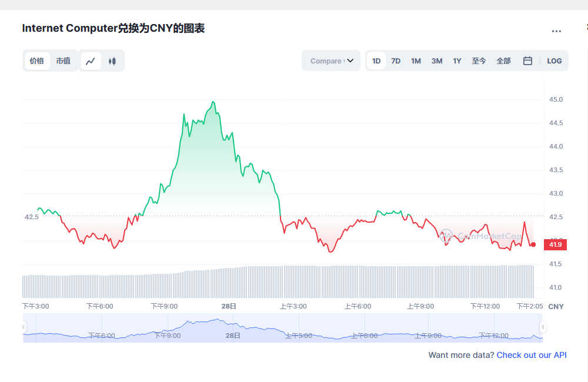Viewport: 588px width, 382px height.
Task: Open the calendar date range picker
Action: (527, 61)
